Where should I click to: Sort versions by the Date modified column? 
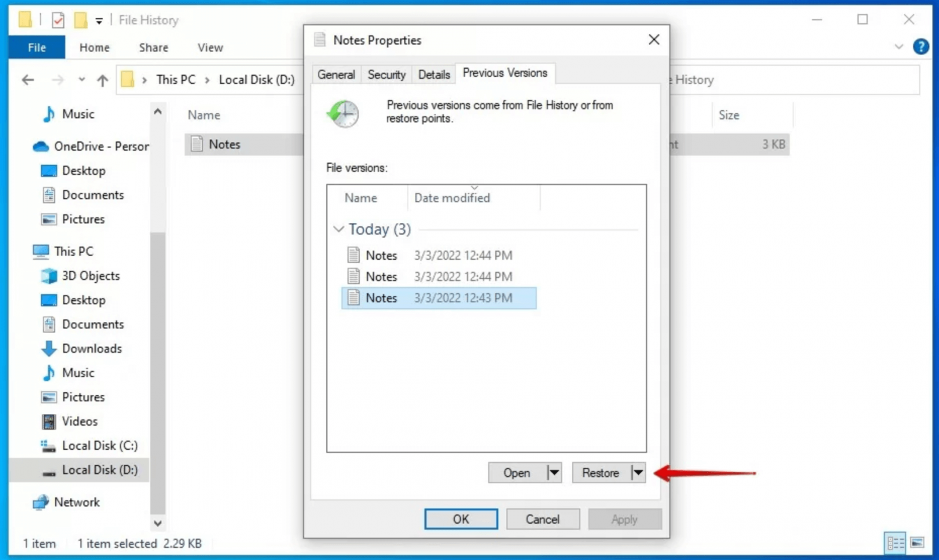[452, 198]
